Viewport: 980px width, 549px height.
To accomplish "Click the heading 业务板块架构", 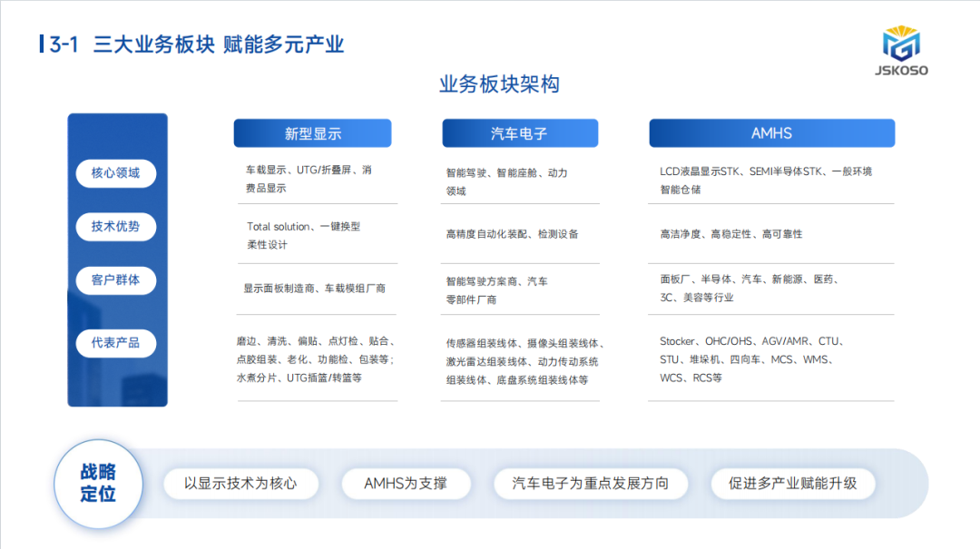I will (499, 83).
